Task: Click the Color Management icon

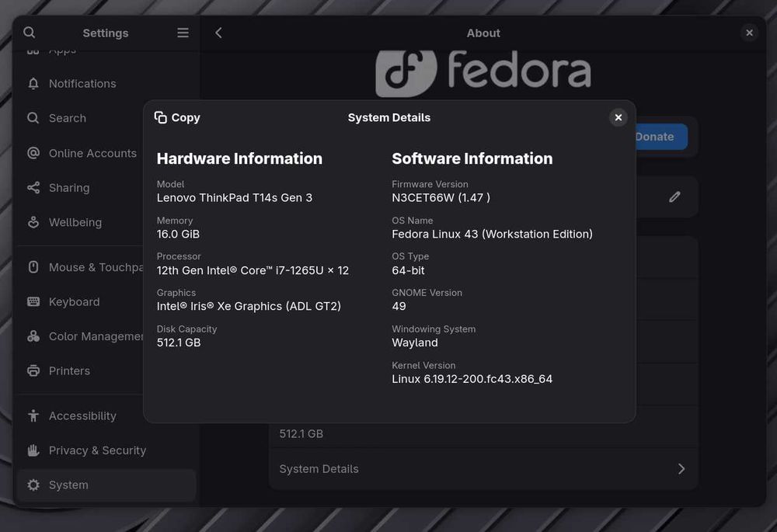Action: pyautogui.click(x=33, y=336)
